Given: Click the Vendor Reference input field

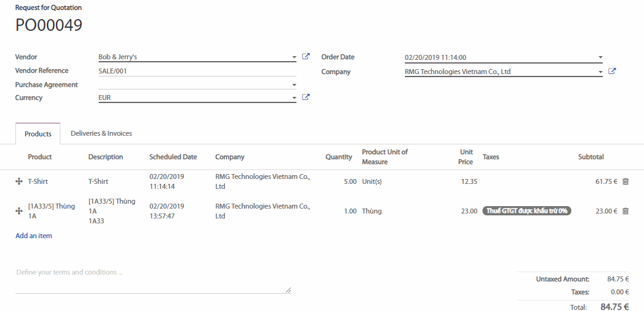Looking at the screenshot, I should [197, 71].
